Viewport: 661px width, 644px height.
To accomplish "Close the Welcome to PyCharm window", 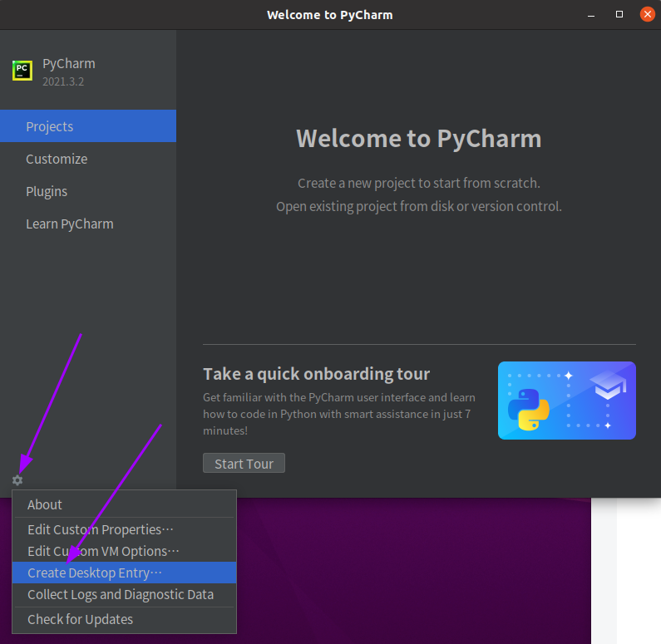I will [648, 14].
